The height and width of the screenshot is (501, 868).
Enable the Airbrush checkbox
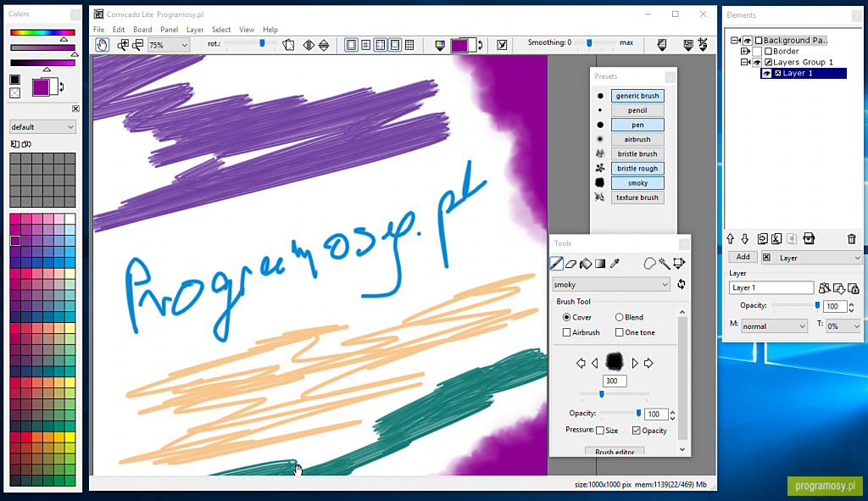click(x=566, y=332)
